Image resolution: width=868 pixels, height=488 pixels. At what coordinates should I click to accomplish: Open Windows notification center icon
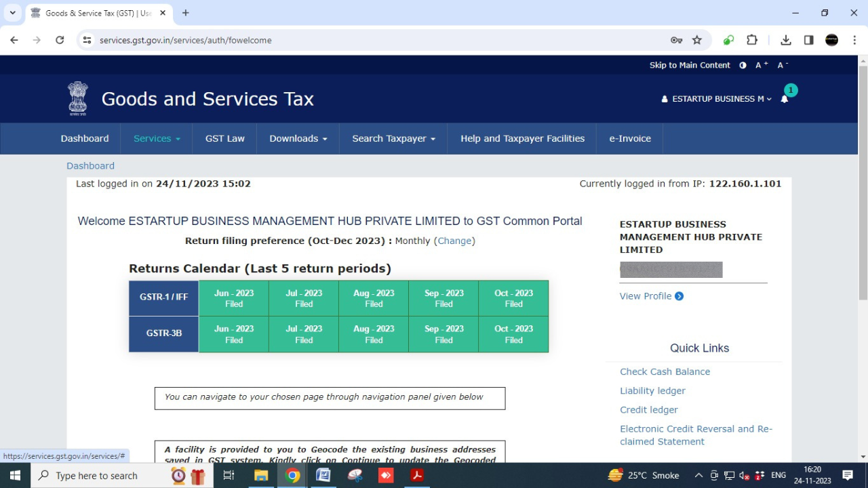coord(848,475)
